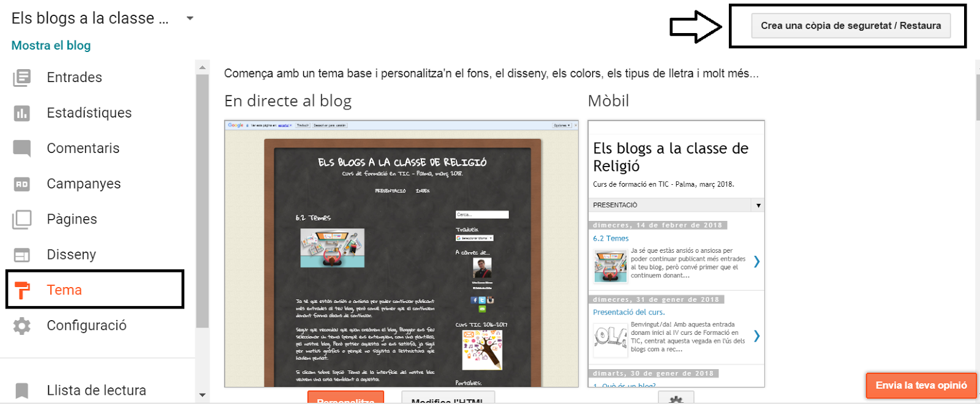
Task: Click the date header dimecres, 14 de febrer de 2018
Action: click(658, 225)
